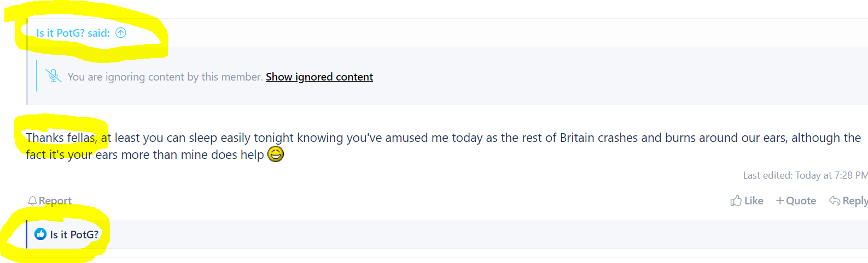The height and width of the screenshot is (263, 868).
Task: Click the plus icon before Quote
Action: pos(780,201)
